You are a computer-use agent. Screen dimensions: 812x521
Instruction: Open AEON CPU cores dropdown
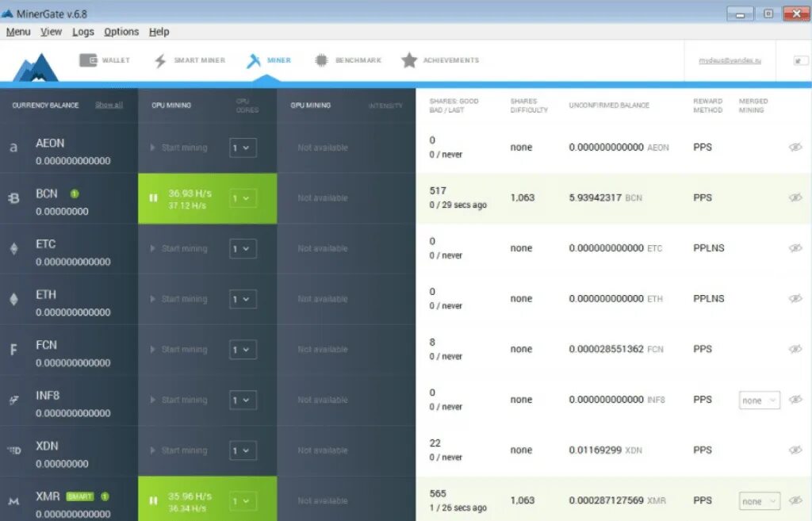243,147
